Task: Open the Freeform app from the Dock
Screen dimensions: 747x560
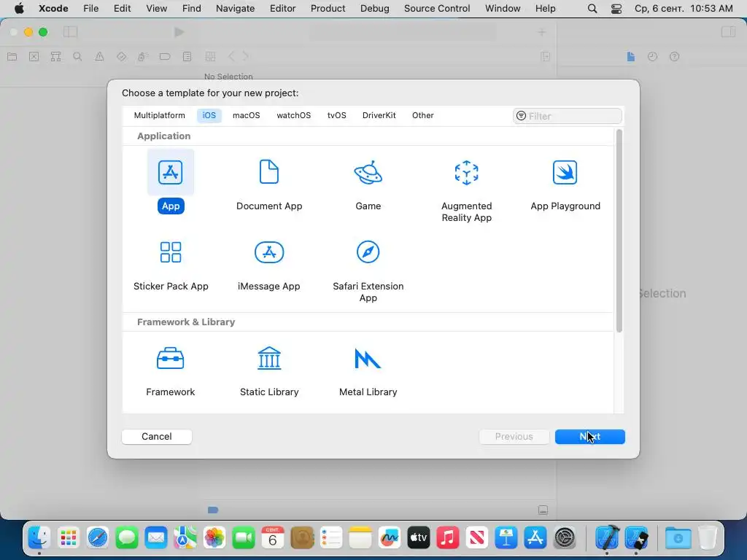Action: point(390,538)
